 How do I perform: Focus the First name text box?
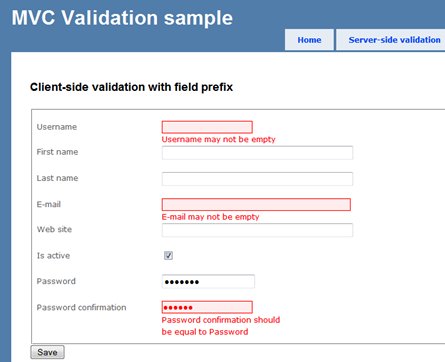pos(257,153)
